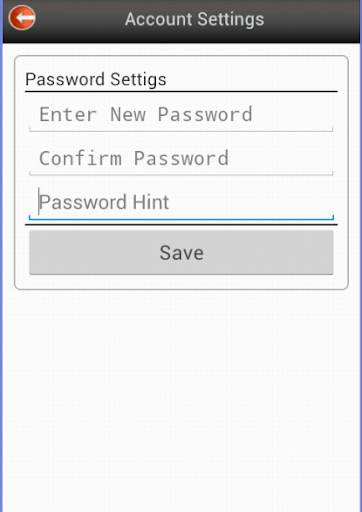This screenshot has width=362, height=512.
Task: Place cursor in Password Hint text box
Action: 181,203
